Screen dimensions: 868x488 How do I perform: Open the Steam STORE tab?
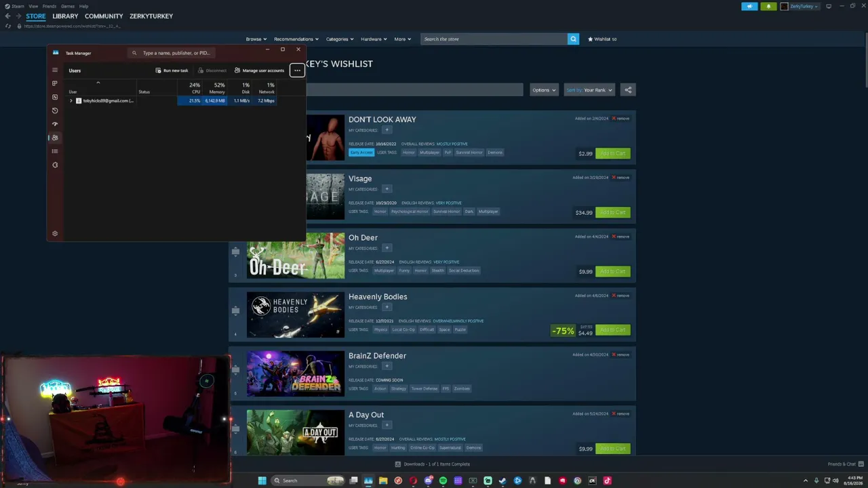pyautogui.click(x=36, y=16)
